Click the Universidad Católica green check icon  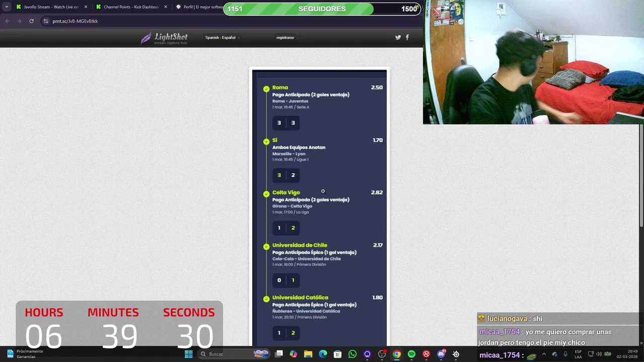click(x=266, y=299)
